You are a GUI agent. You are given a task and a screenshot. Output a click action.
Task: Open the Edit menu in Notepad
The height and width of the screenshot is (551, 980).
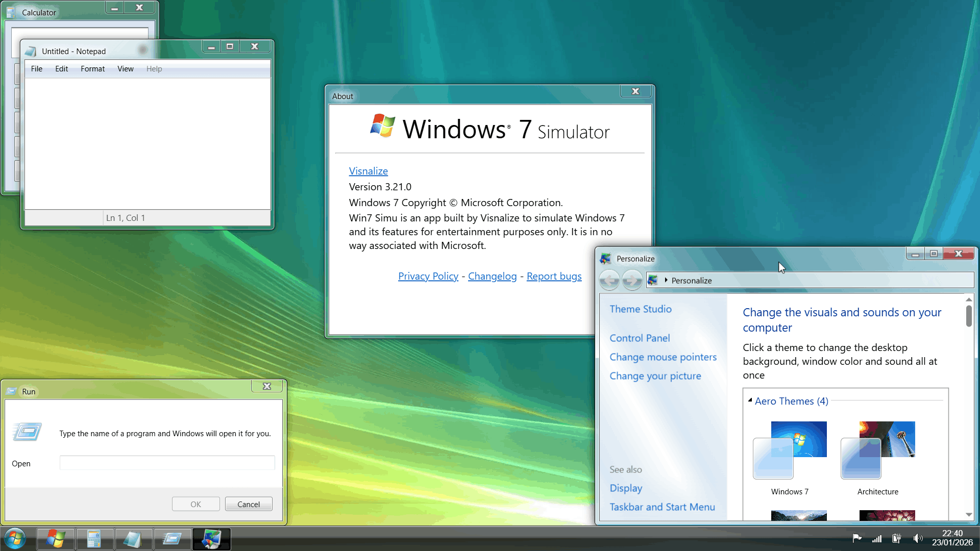click(x=61, y=69)
